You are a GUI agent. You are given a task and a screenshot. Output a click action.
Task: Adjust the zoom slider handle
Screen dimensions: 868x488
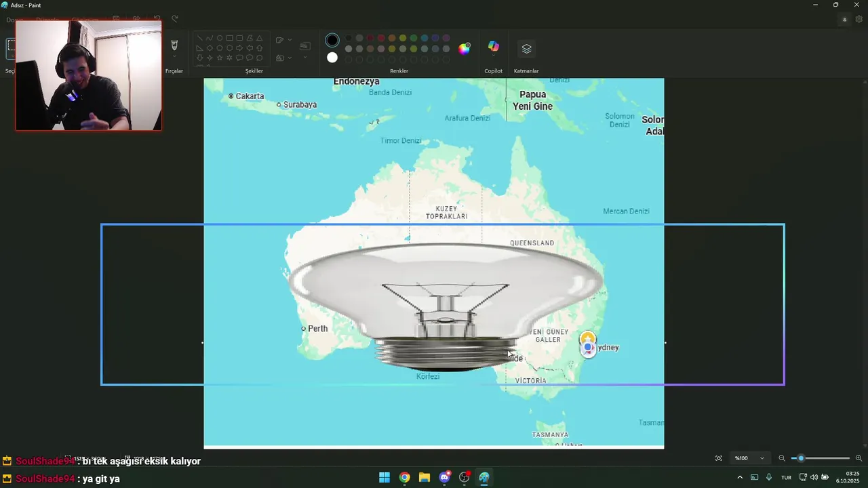point(801,458)
